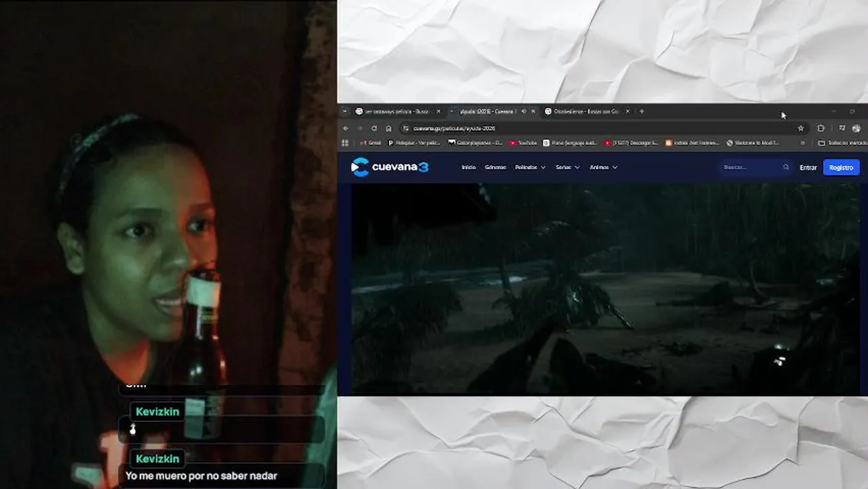Click the browser home icon
The height and width of the screenshot is (489, 868).
(388, 128)
